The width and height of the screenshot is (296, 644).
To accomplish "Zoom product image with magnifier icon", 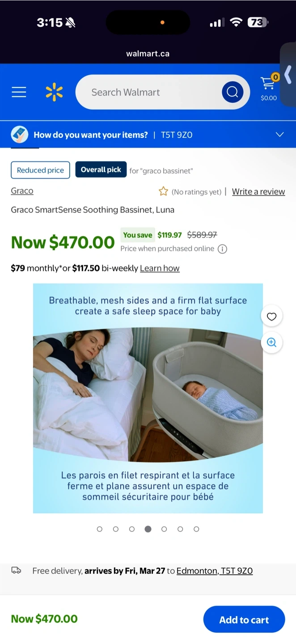I will click(x=271, y=343).
